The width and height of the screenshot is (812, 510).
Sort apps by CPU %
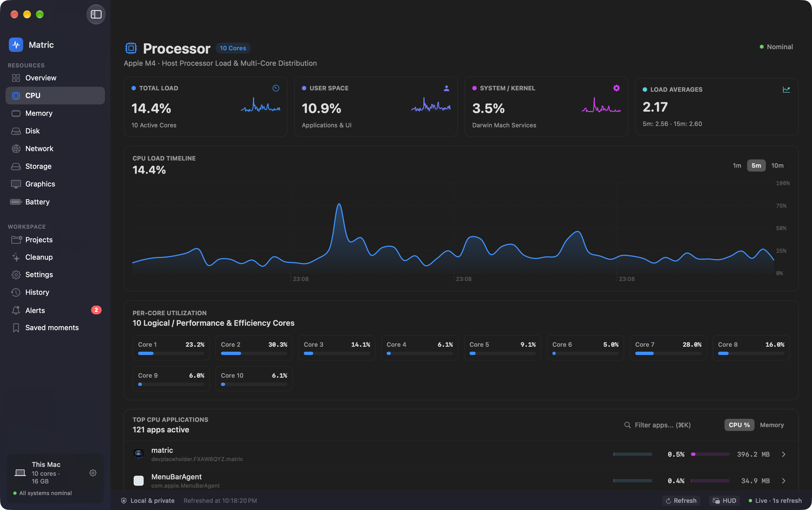tap(739, 425)
